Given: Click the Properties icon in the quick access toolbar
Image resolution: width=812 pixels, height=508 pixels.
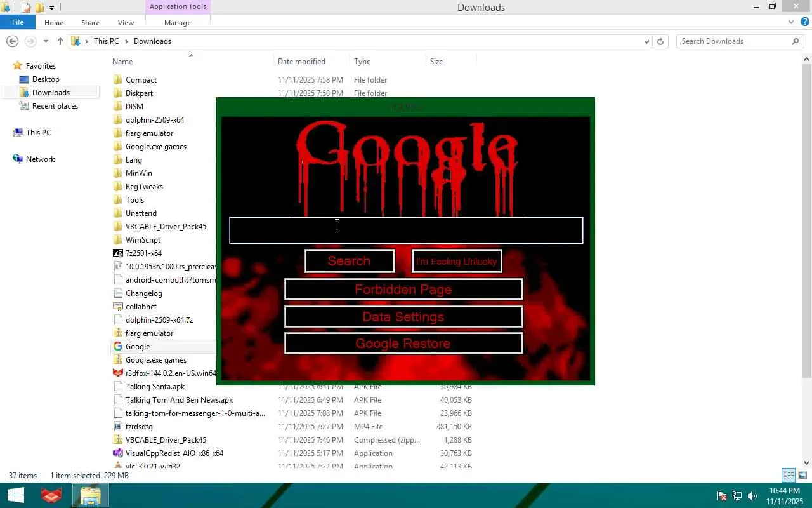Looking at the screenshot, I should click(x=26, y=8).
